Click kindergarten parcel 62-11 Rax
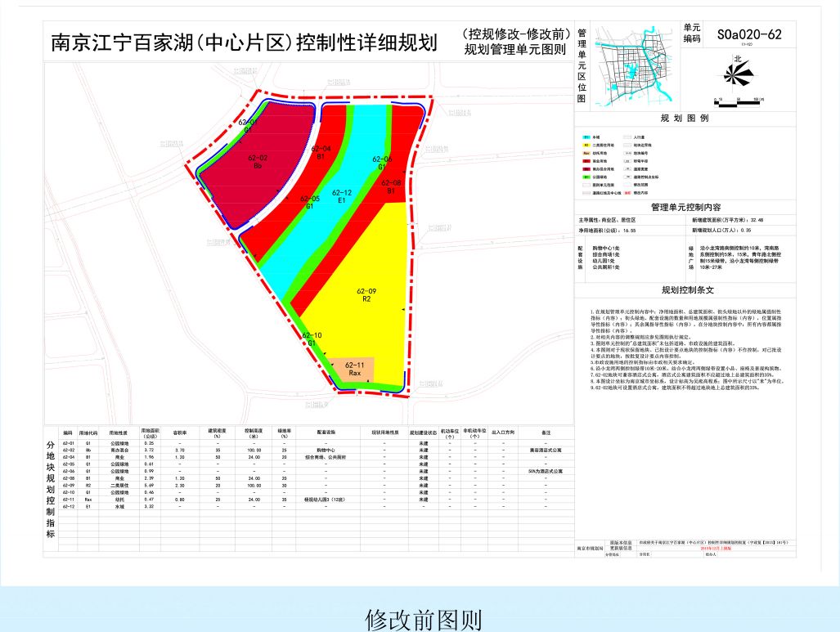 click(x=354, y=369)
